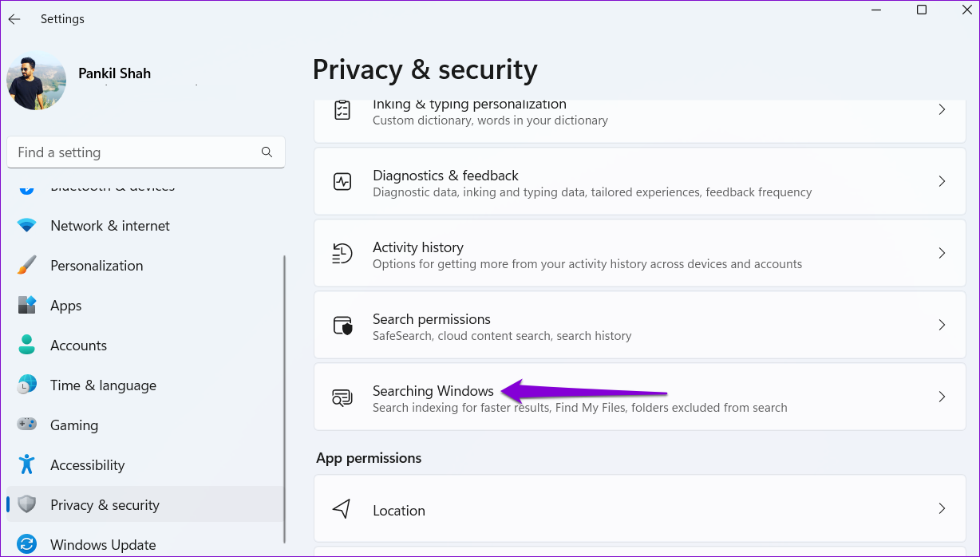Open Network & internet settings
This screenshot has width=980, height=557.
[x=145, y=226]
